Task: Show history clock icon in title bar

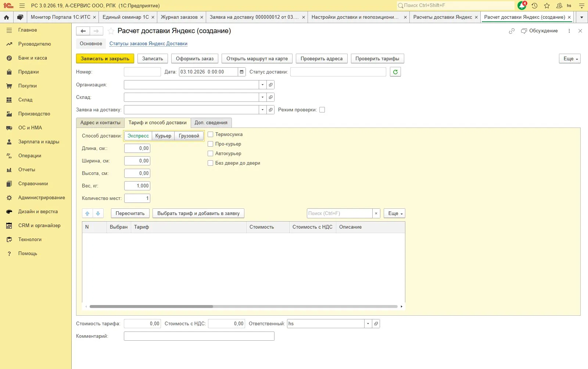Action: 534,6
